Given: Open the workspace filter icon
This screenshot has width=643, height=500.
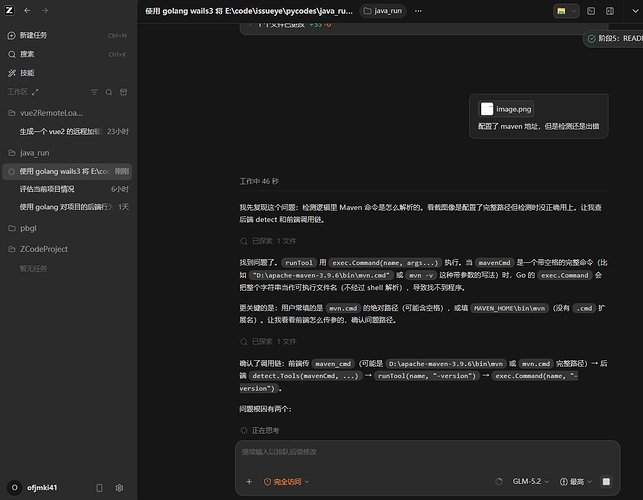Looking at the screenshot, I should coord(94,92).
